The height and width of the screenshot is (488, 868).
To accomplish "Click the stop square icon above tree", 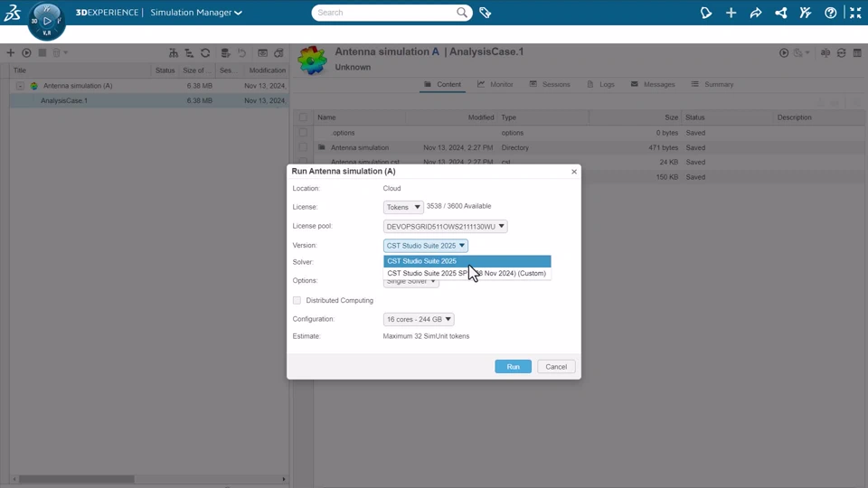I will coord(42,52).
